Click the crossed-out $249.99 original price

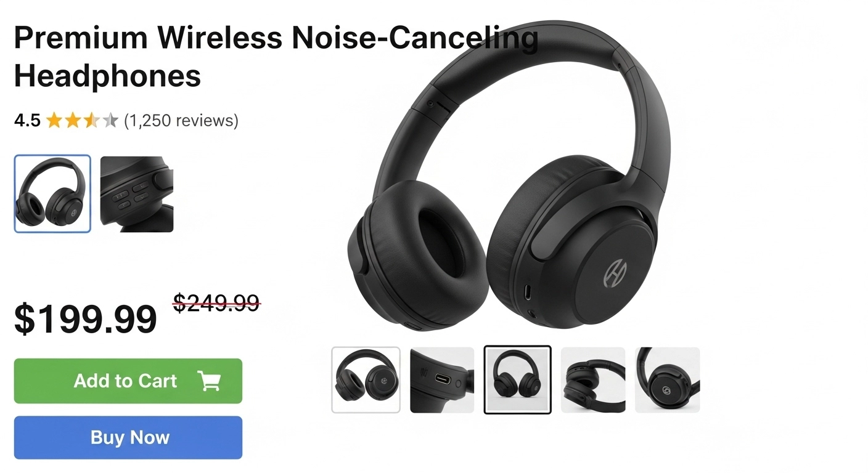click(x=216, y=302)
